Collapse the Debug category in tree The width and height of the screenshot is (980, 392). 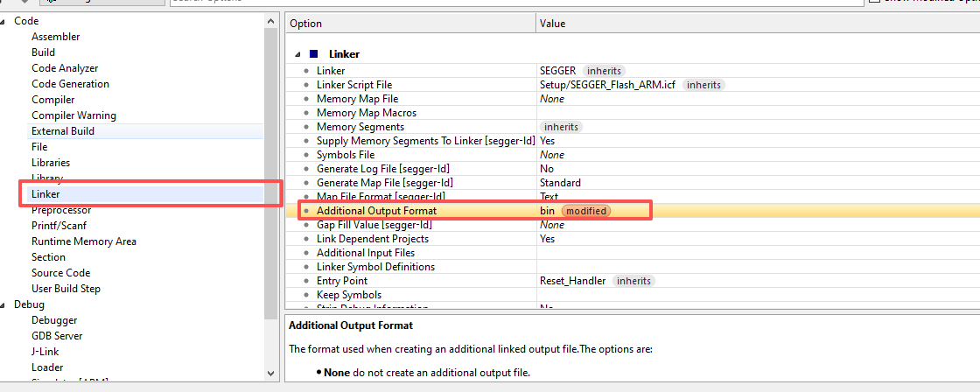[x=5, y=304]
